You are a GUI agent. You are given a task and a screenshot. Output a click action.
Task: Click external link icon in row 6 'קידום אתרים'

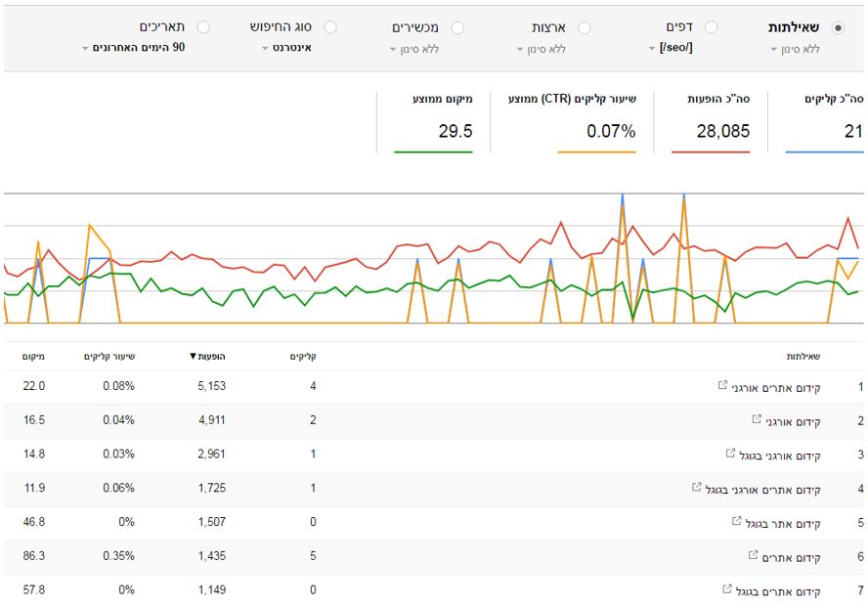753,556
